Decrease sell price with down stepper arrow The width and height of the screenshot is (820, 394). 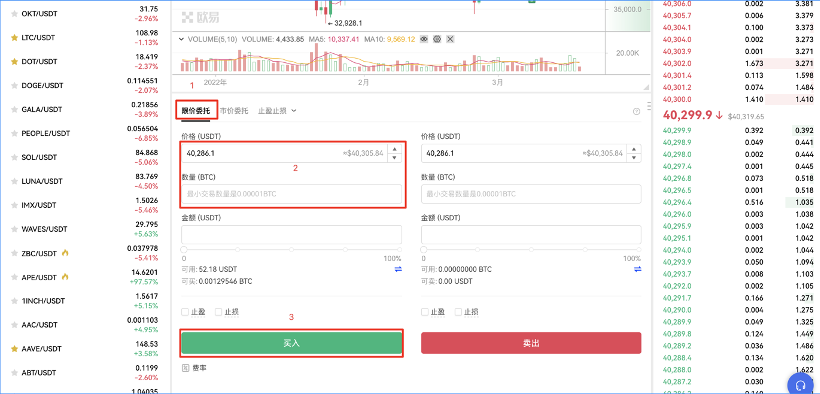click(x=634, y=157)
